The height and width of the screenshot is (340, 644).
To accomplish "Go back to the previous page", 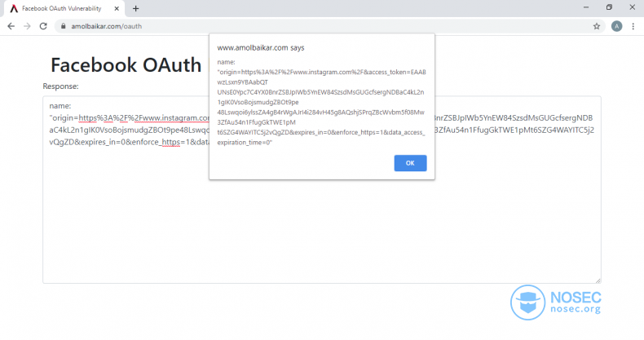I will pyautogui.click(x=11, y=26).
